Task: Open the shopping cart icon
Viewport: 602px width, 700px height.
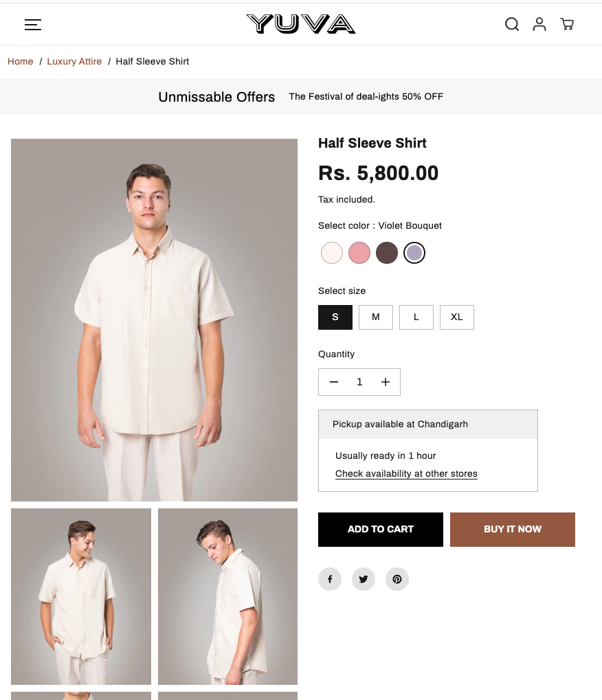Action: tap(567, 25)
